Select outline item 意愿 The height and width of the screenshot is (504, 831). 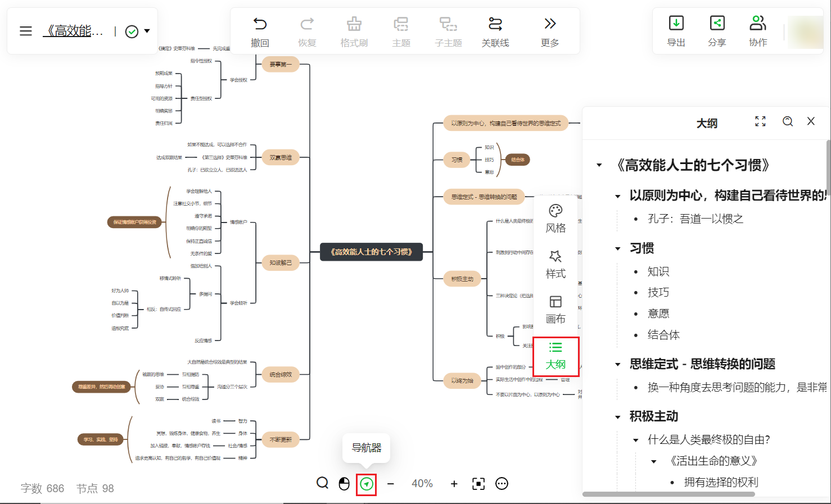[x=658, y=314]
